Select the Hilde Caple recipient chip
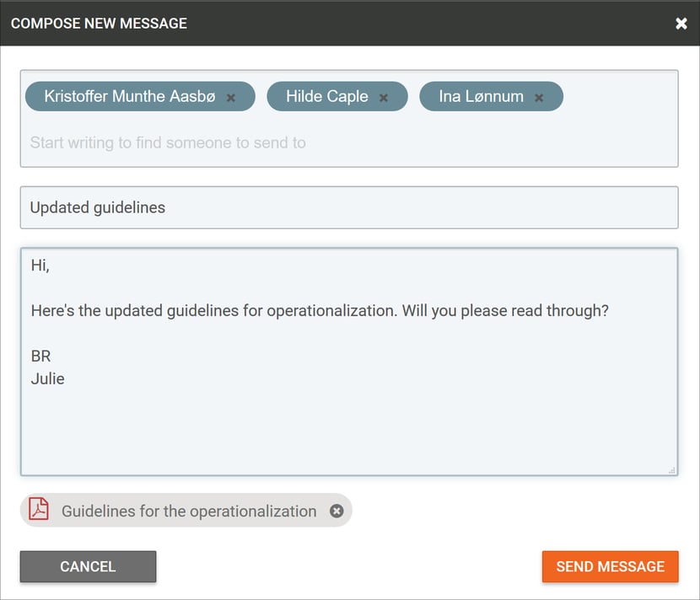700x600 pixels. [326, 96]
